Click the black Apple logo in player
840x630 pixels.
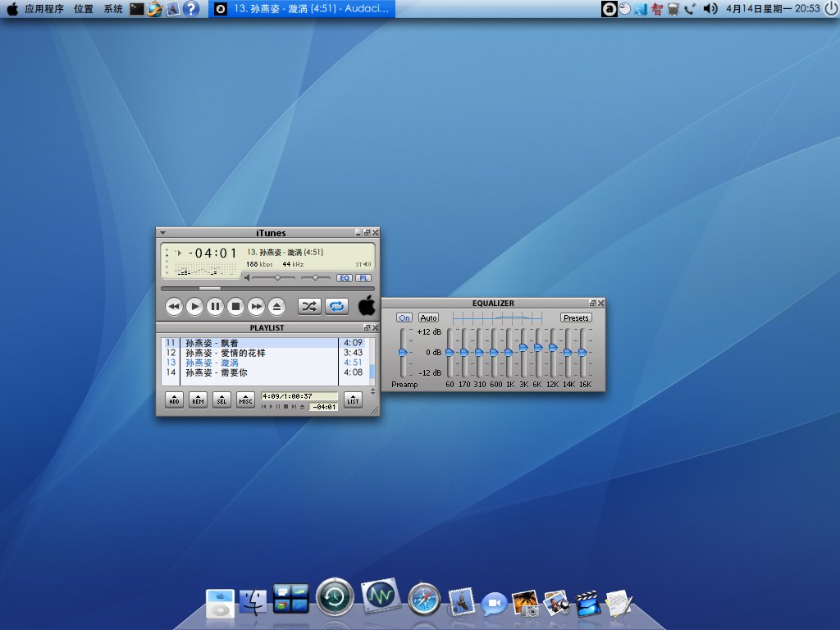click(x=367, y=305)
